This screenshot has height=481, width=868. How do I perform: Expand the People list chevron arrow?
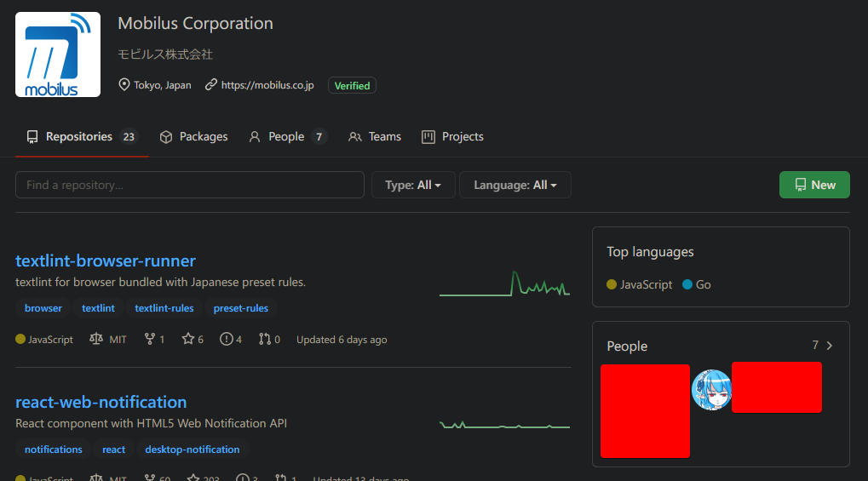coord(830,346)
